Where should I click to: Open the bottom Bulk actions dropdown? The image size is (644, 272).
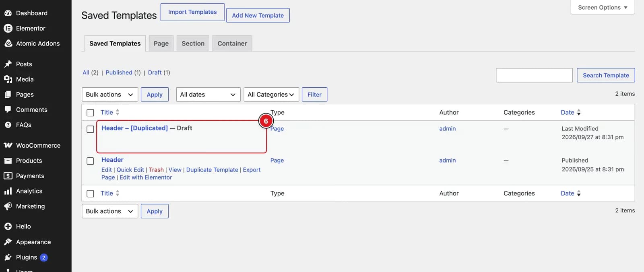[110, 211]
